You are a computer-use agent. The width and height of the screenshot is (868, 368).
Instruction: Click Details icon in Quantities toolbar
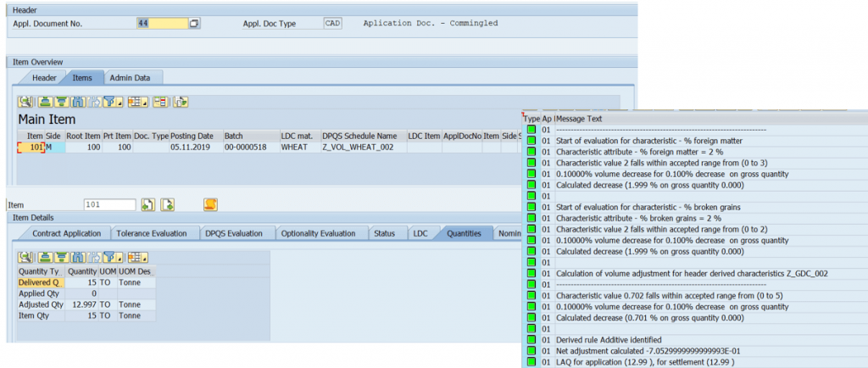click(25, 257)
